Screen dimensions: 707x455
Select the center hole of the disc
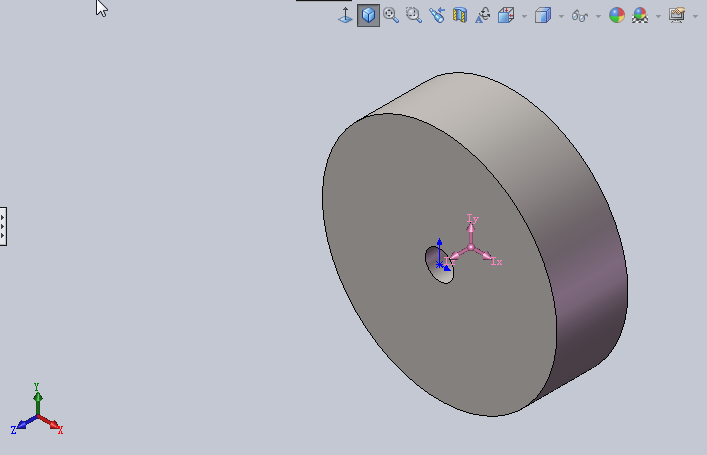[x=440, y=265]
